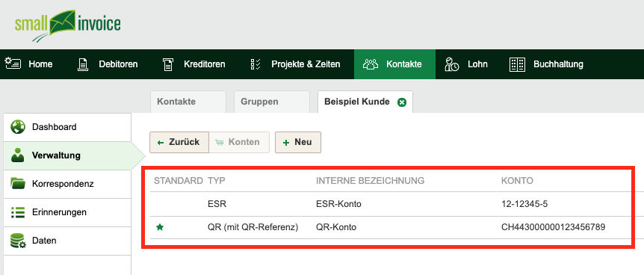Image resolution: width=644 pixels, height=275 pixels.
Task: Click the small invoice logo
Action: 68,25
